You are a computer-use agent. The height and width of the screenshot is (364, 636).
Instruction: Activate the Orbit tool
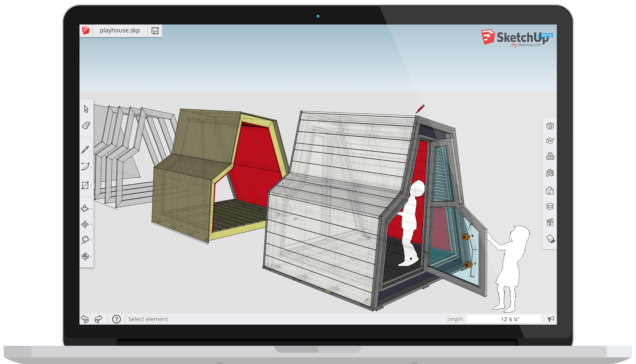85,256
